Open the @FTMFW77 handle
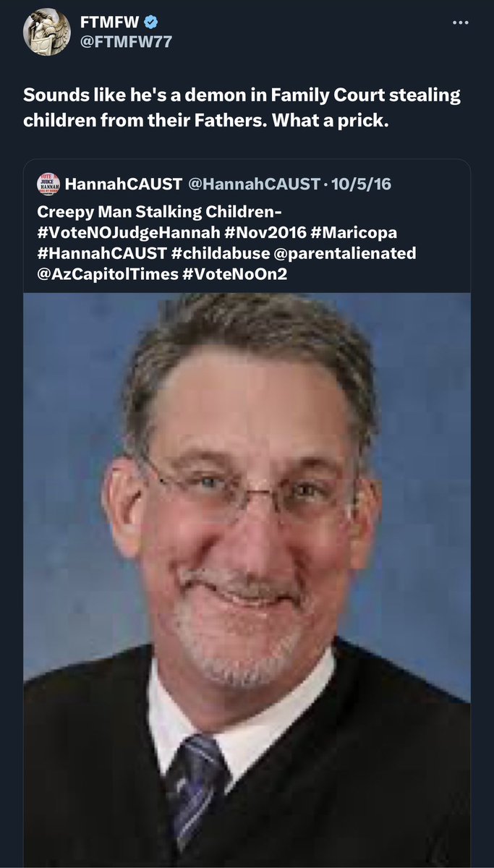494x868 pixels. [x=126, y=42]
